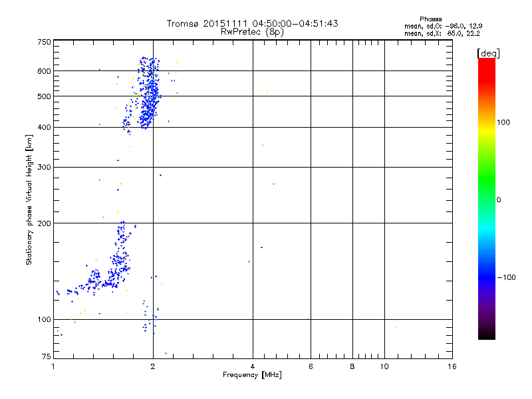
Task: Click the isolated red data point near 4 MHz
Action: (x=249, y=261)
